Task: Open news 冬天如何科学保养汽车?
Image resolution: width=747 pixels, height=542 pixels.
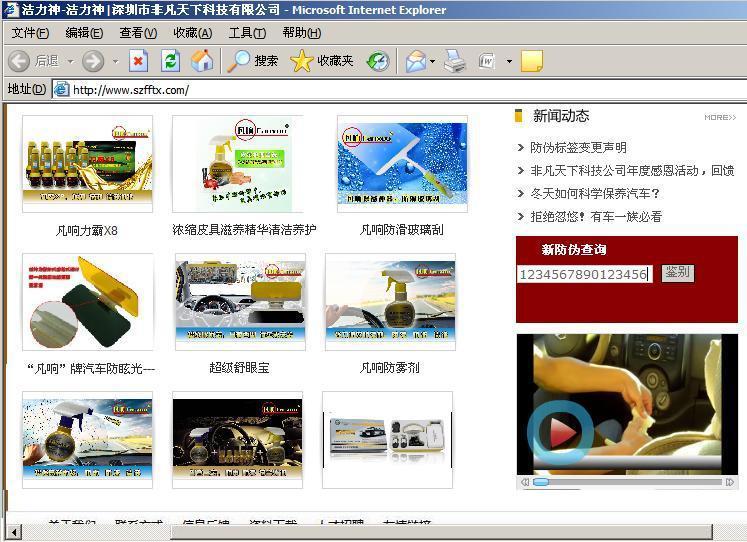Action: tap(595, 193)
